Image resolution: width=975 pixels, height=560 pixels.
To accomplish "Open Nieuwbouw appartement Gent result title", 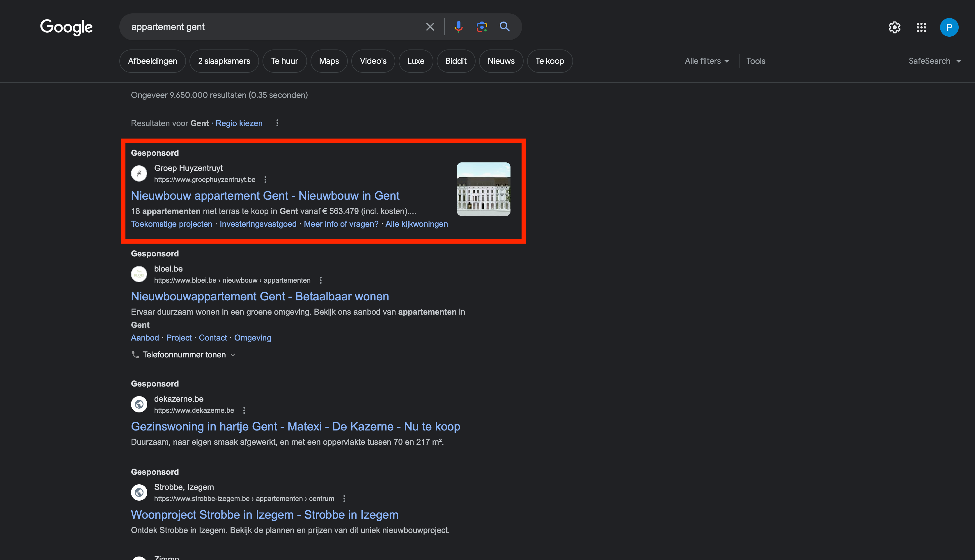I will 265,196.
